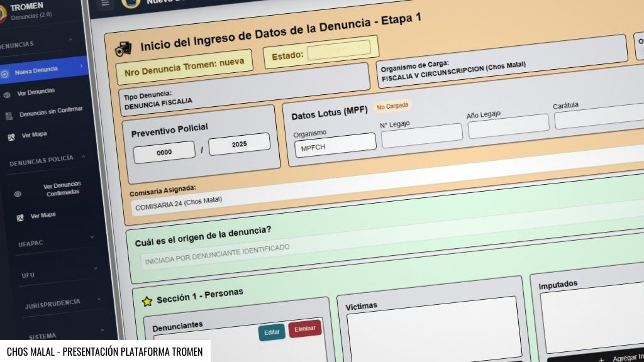Open Denuncias sin Confirmar list icon

click(x=9, y=114)
